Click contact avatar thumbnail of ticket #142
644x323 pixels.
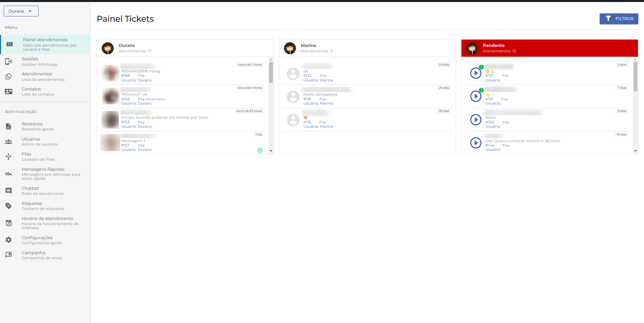coord(110,96)
